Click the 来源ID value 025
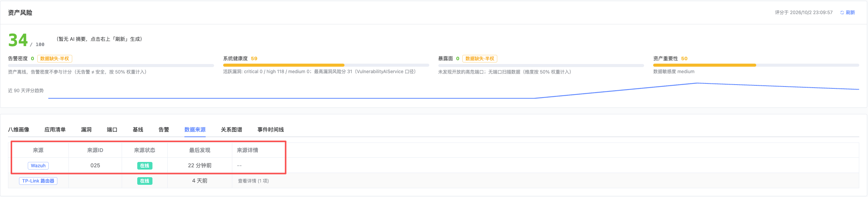 click(95, 165)
